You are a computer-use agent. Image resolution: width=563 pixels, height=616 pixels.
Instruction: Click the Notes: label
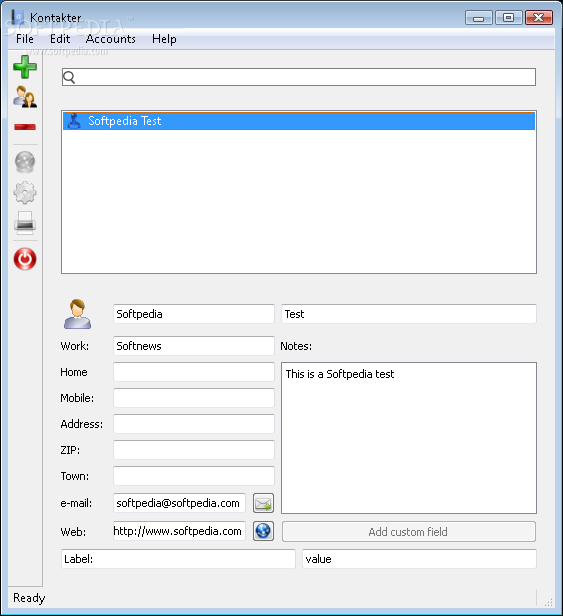pos(296,346)
